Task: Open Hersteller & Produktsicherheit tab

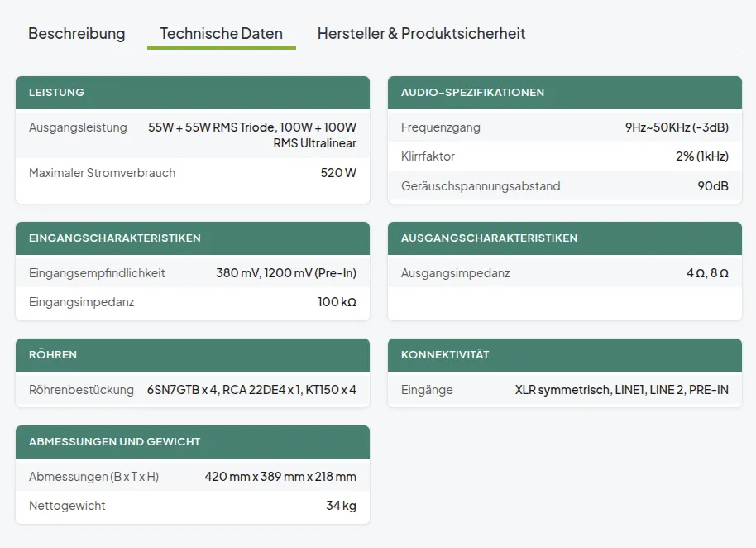Action: coord(421,33)
